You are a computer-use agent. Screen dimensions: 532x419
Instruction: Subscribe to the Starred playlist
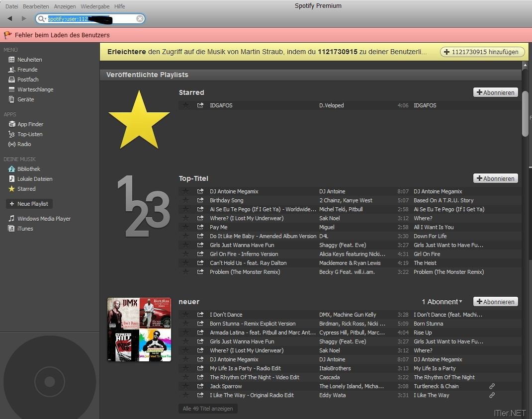(495, 92)
